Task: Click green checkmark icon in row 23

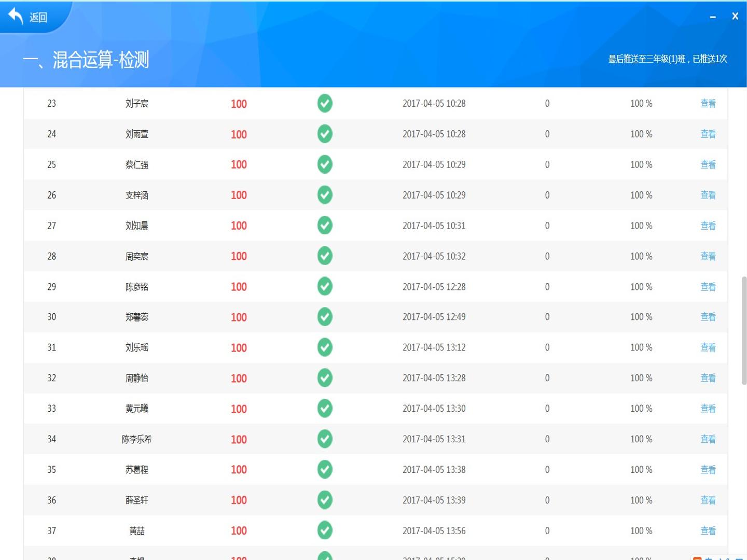Action: 325,103
